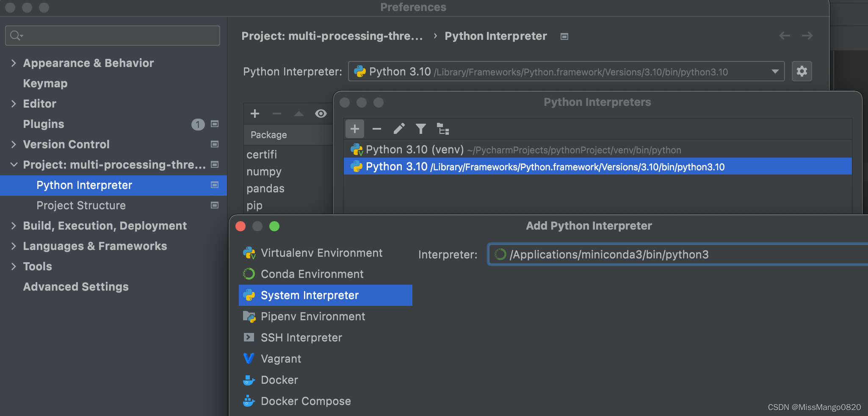Select Python 3.10 (venv) interpreter row

[x=597, y=150]
